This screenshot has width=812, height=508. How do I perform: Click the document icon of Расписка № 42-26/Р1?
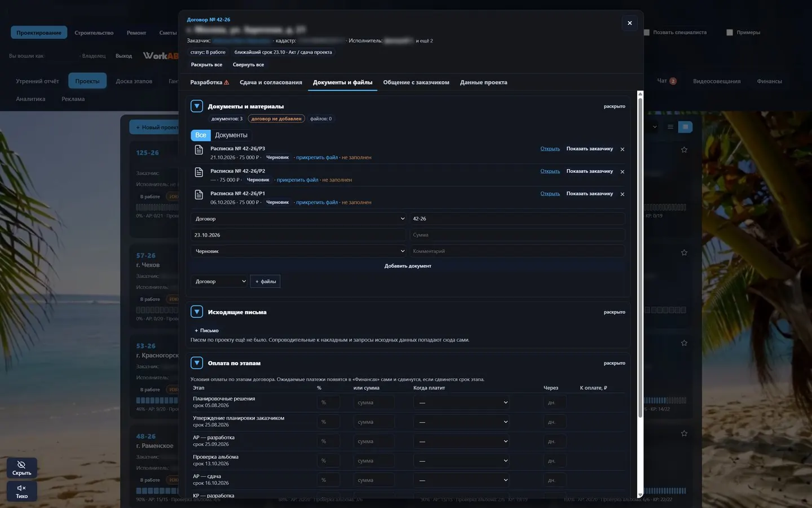198,195
